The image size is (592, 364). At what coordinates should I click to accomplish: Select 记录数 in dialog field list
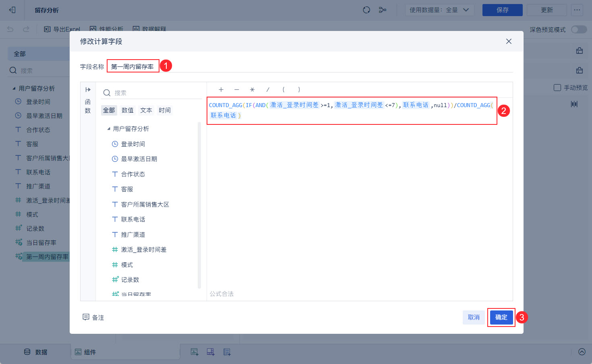click(x=130, y=280)
